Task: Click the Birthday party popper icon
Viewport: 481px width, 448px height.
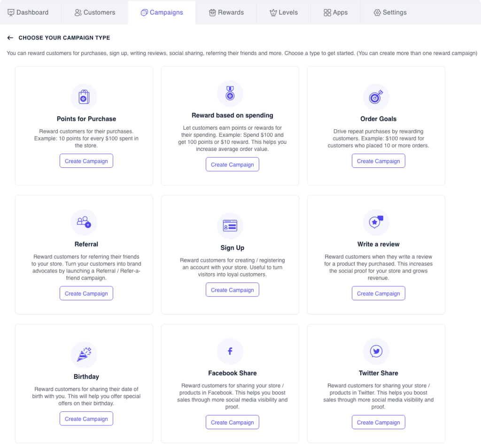Action: pos(84,354)
